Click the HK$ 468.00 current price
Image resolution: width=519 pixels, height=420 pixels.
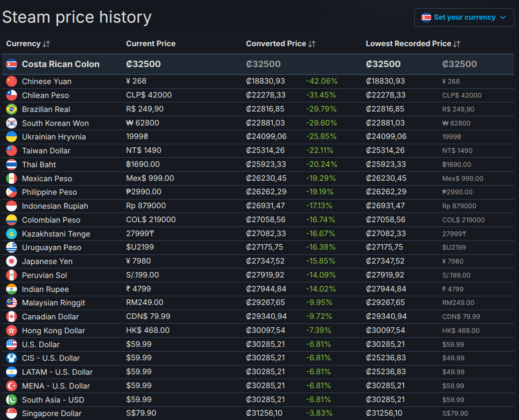(147, 330)
